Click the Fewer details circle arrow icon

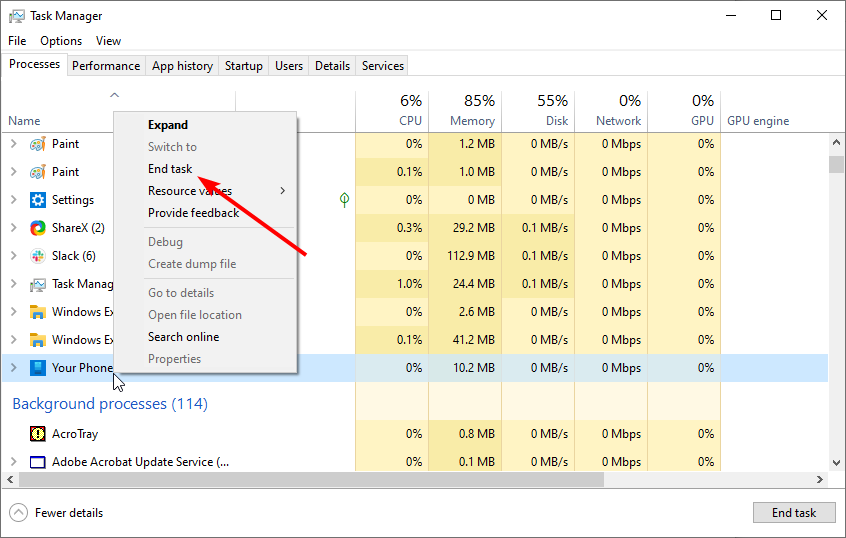click(18, 513)
